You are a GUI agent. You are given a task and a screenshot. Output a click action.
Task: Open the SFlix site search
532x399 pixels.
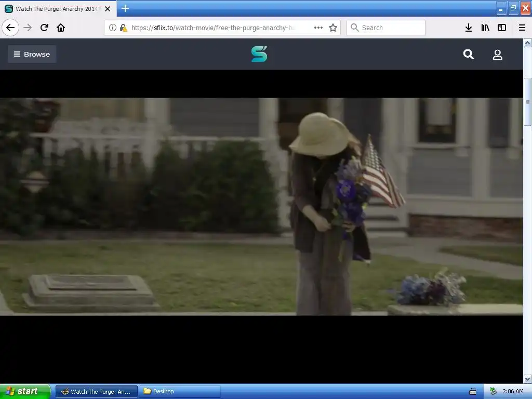469,54
